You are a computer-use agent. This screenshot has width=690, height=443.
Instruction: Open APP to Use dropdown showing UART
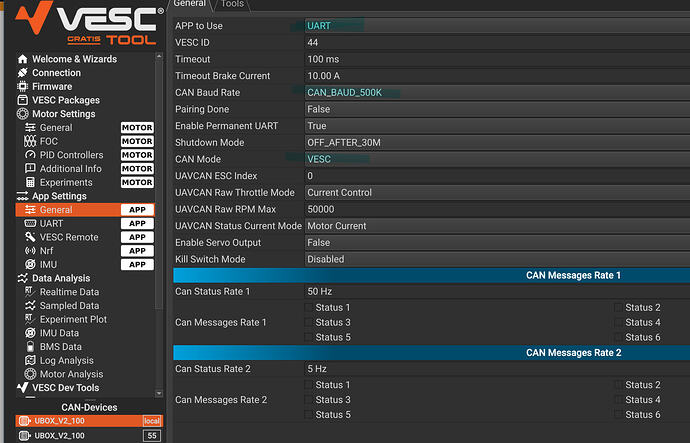tap(497, 26)
